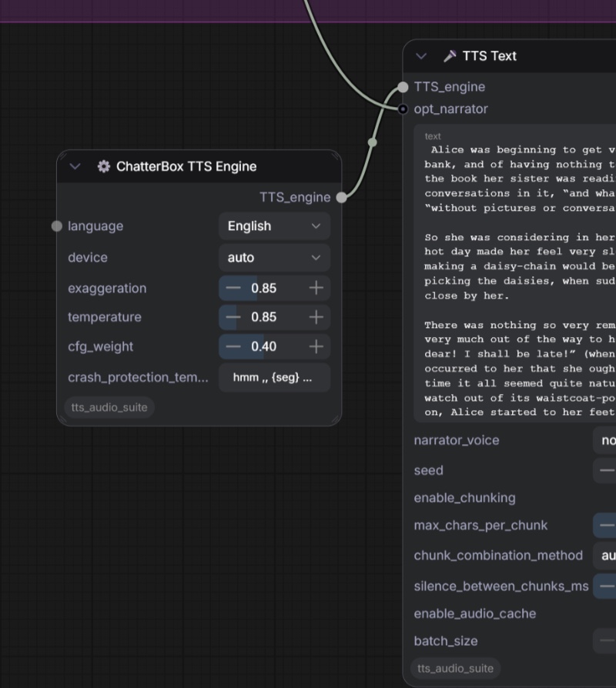The image size is (616, 688).
Task: Collapse the TTS Text node
Action: 421,56
